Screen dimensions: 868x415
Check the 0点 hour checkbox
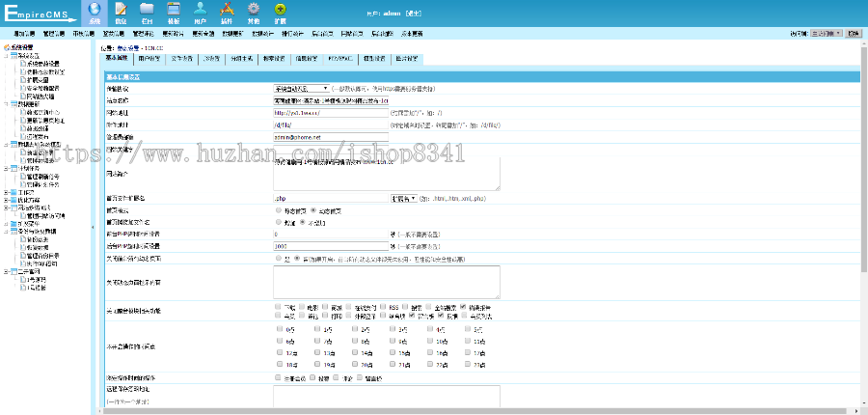[278, 329]
